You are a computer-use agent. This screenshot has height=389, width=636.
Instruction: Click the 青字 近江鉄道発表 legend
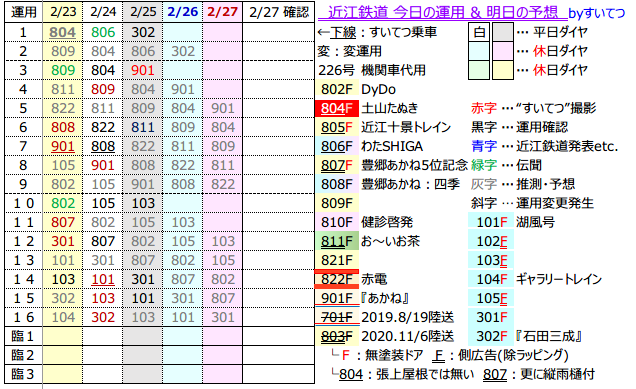tap(544, 146)
